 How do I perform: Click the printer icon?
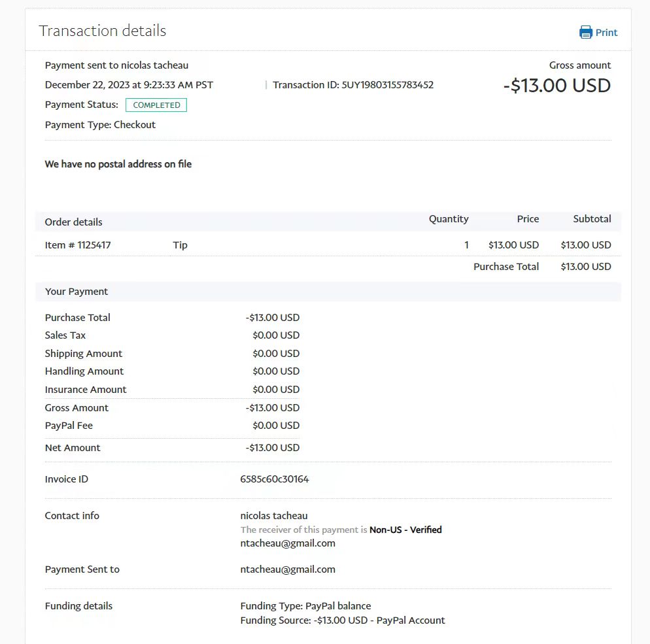pos(585,33)
